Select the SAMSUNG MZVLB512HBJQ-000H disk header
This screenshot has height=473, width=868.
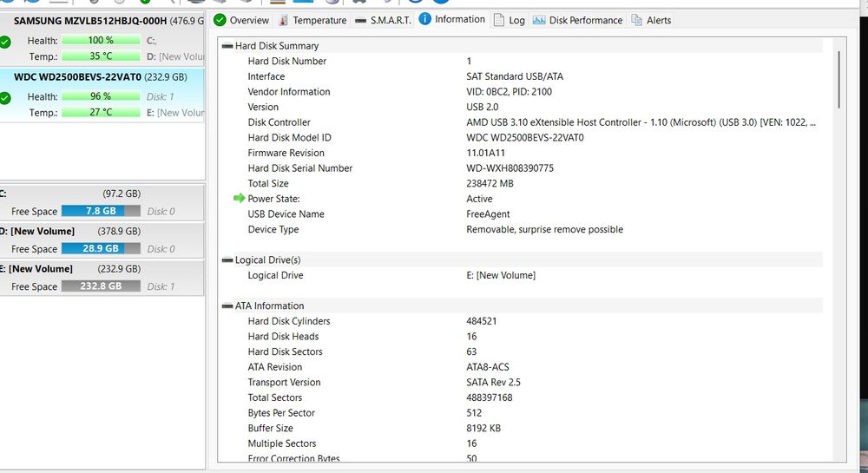(90, 21)
